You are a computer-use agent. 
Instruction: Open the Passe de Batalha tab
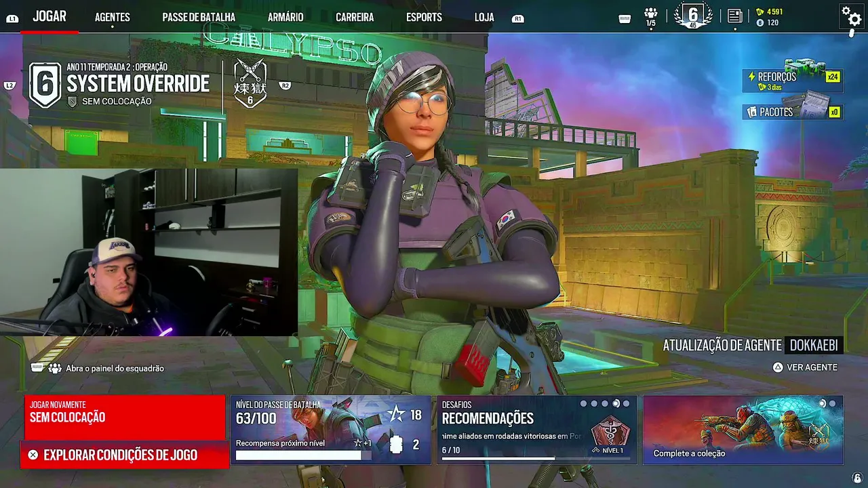199,17
